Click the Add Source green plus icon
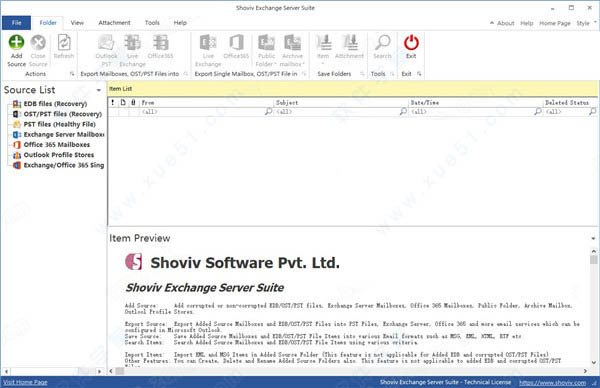 click(x=16, y=42)
